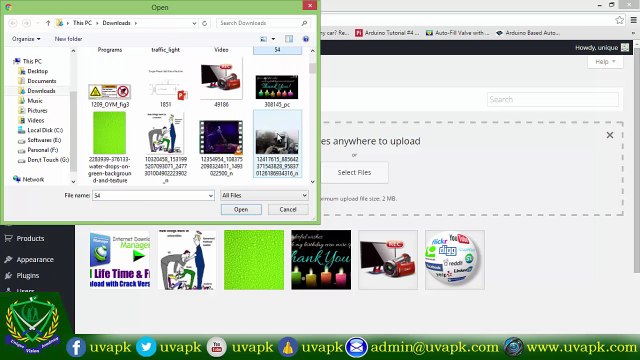Open the Organize menu
The height and width of the screenshot is (360, 640).
26,39
